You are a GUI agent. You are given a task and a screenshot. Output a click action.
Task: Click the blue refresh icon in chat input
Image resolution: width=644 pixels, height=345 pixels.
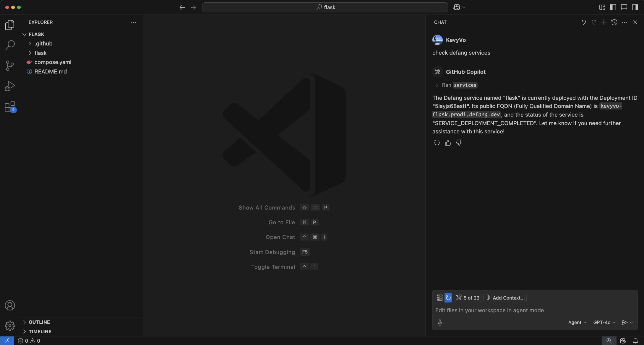pos(448,298)
